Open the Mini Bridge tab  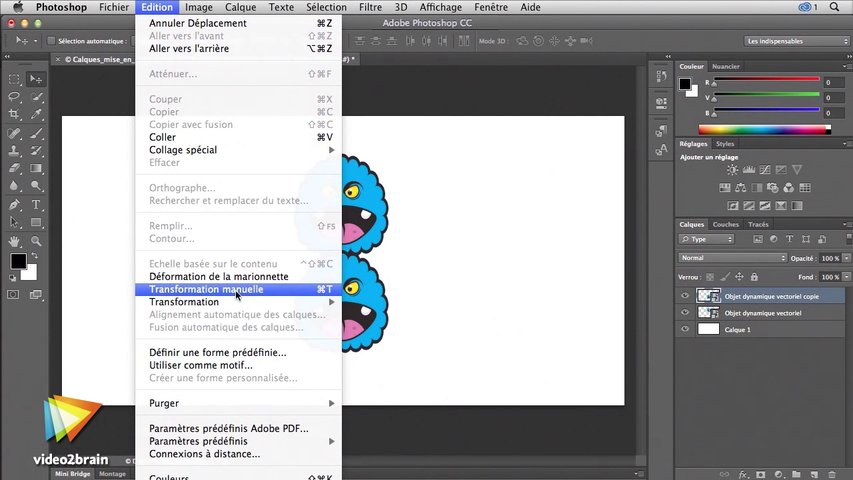tap(72, 474)
